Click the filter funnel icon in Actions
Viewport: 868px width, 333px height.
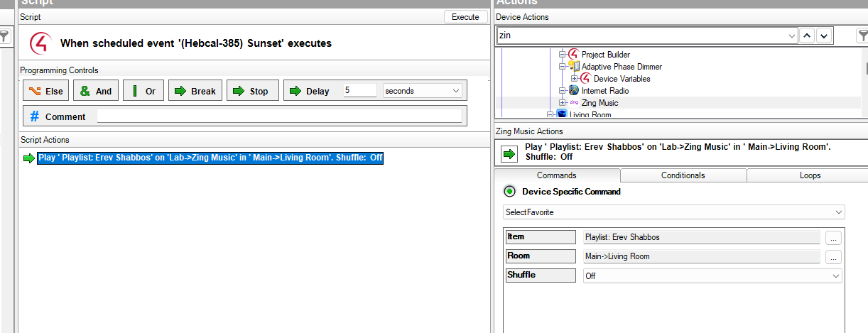coord(859,36)
